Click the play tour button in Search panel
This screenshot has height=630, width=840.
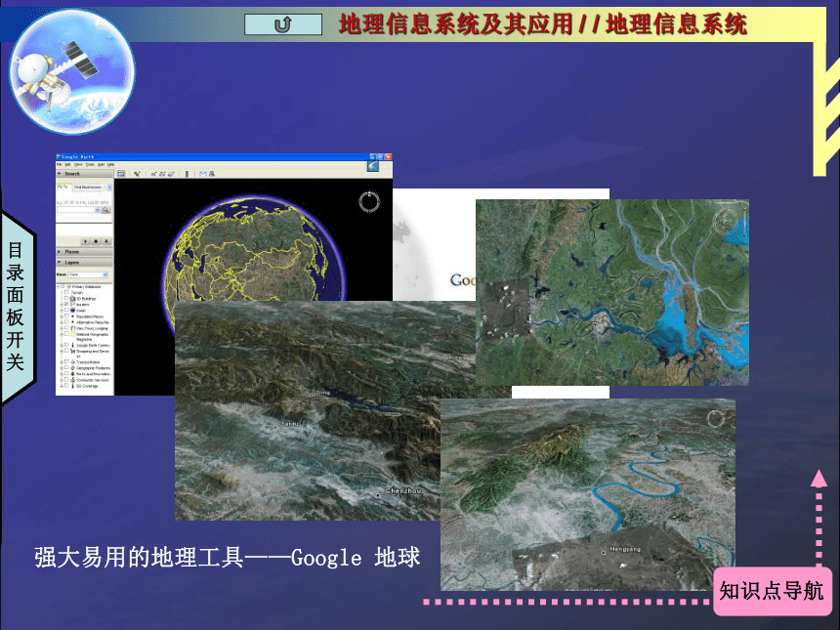[x=85, y=241]
